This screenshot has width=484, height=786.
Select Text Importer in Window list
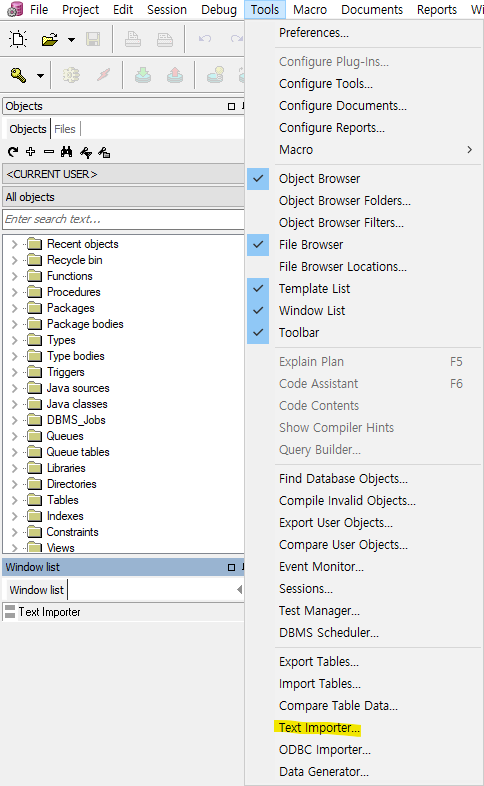pyautogui.click(x=49, y=612)
